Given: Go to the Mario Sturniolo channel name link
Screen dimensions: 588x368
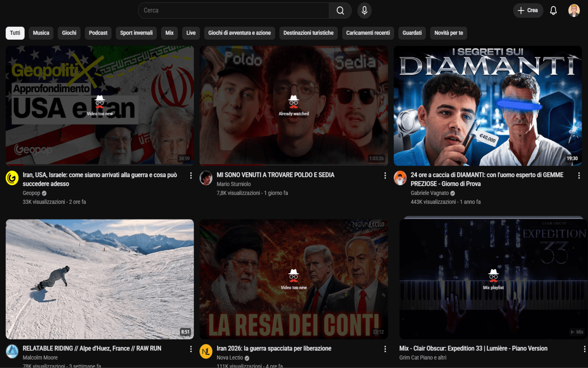Looking at the screenshot, I should click(234, 184).
